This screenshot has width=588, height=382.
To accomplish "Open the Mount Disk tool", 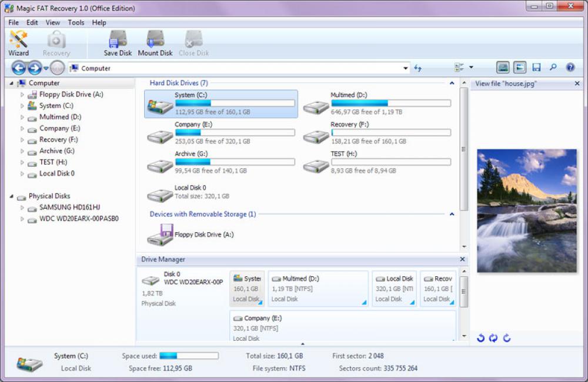I will coord(155,41).
